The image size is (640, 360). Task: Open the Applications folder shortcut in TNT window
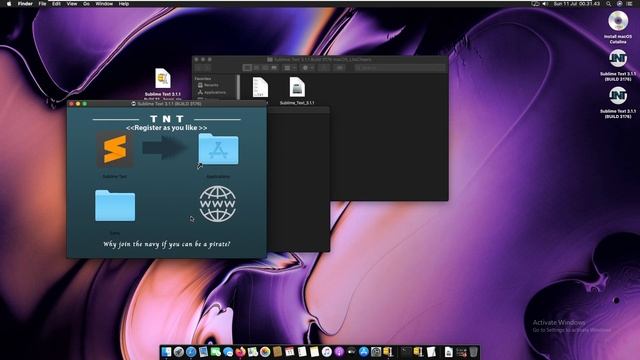click(x=218, y=149)
